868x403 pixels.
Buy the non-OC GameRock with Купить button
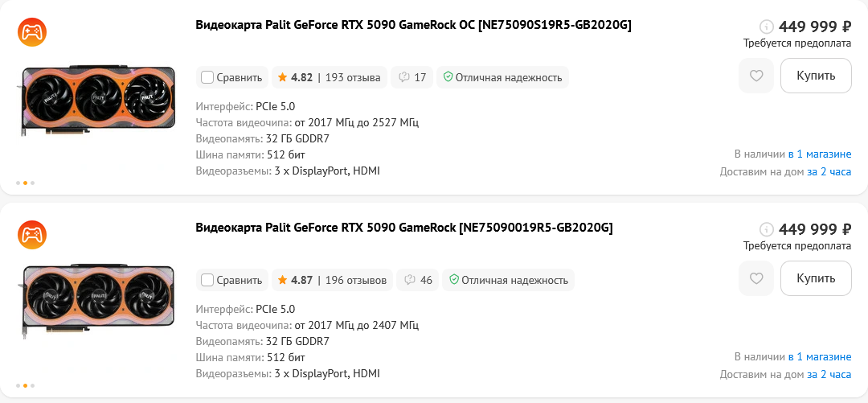point(816,279)
